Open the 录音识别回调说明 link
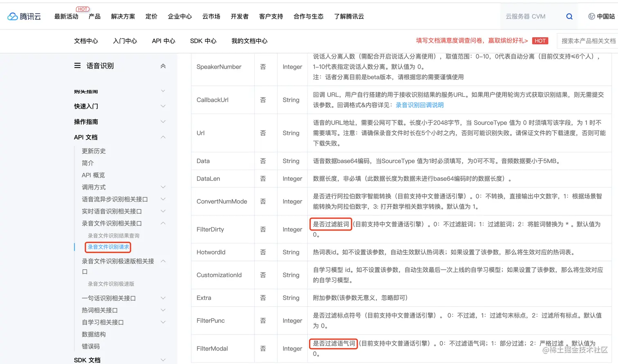The image size is (618, 364). point(419,105)
